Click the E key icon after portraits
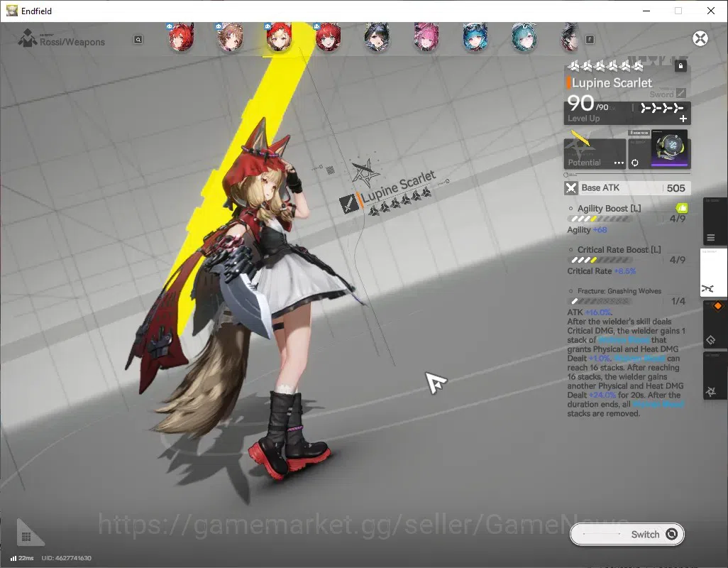The width and height of the screenshot is (728, 568). (590, 40)
